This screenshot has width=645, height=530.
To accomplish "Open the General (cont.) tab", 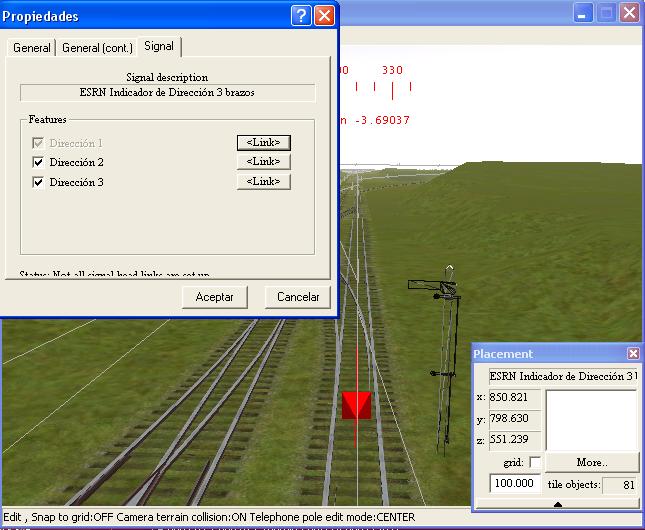I will tap(97, 47).
